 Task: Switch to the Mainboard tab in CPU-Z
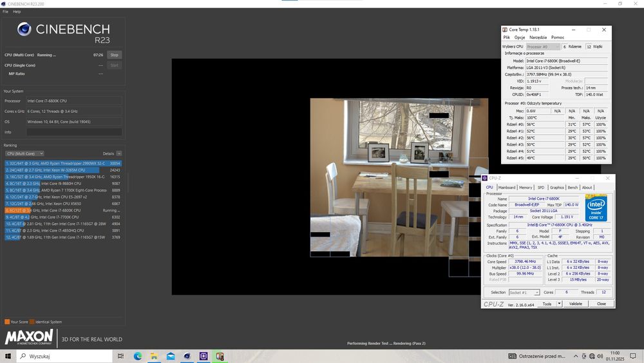(507, 188)
